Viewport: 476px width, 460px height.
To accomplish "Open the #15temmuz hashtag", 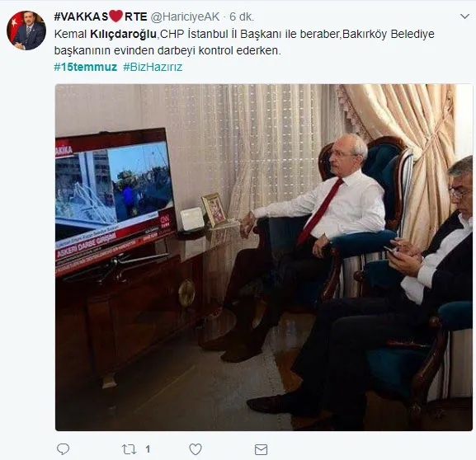I will click(85, 67).
